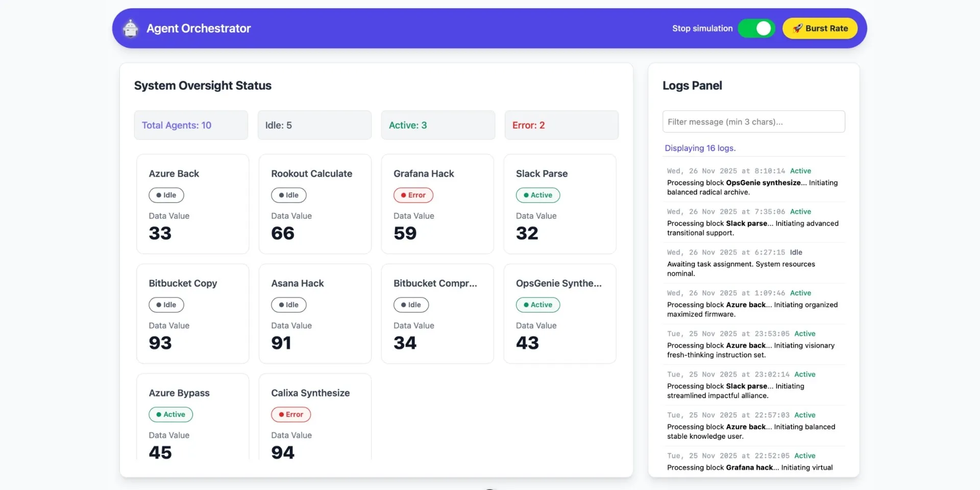Disable the Stop simulation toggle switch
This screenshot has height=490, width=980.
tap(756, 28)
